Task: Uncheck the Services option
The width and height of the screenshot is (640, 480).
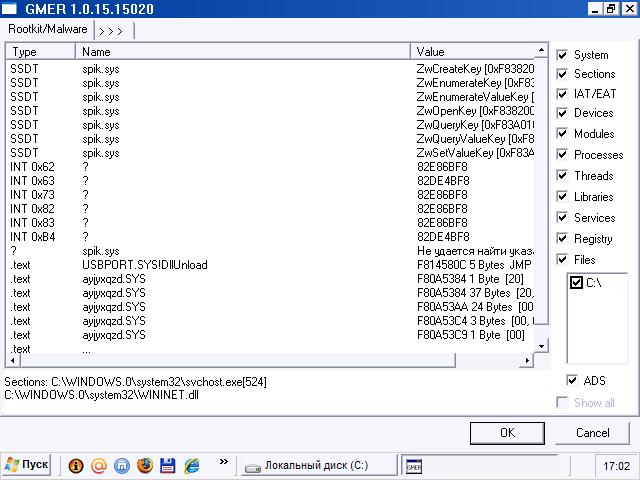Action: pyautogui.click(x=562, y=217)
